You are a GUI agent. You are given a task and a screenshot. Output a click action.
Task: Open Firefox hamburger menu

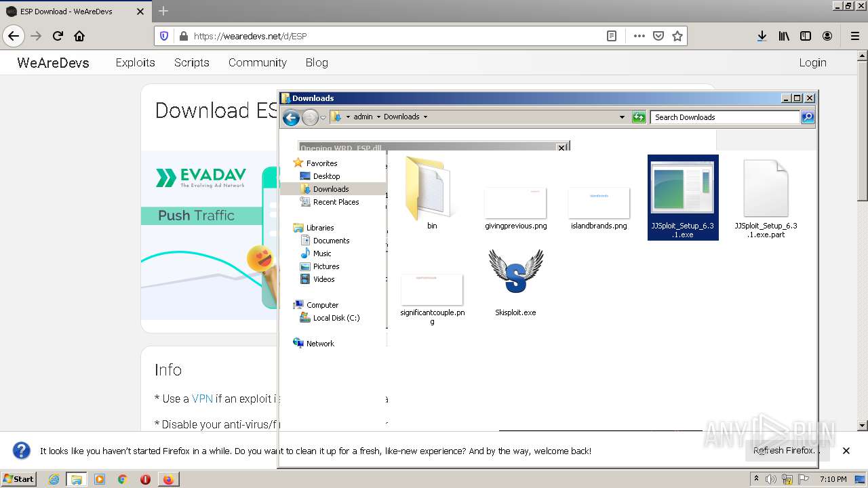coord(854,36)
